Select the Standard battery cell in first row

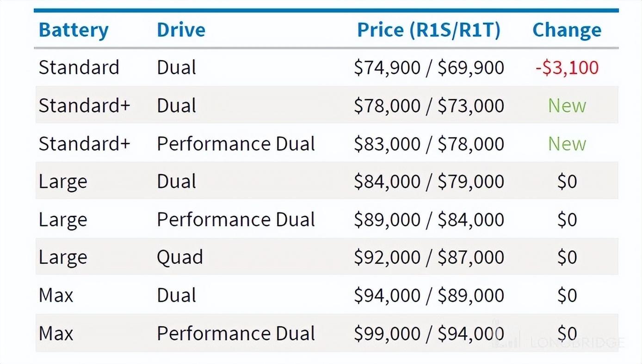[x=79, y=68]
